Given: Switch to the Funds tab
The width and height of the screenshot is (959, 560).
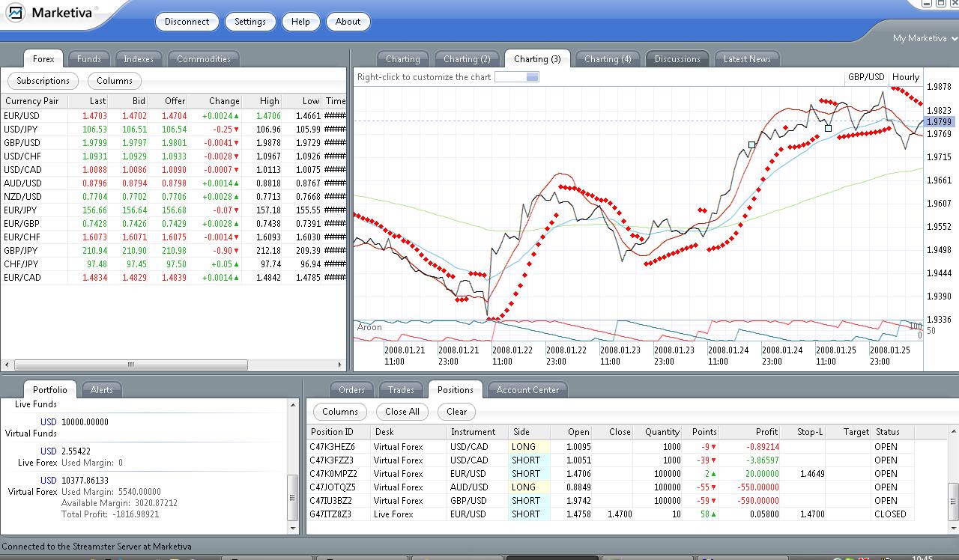Looking at the screenshot, I should [x=89, y=59].
